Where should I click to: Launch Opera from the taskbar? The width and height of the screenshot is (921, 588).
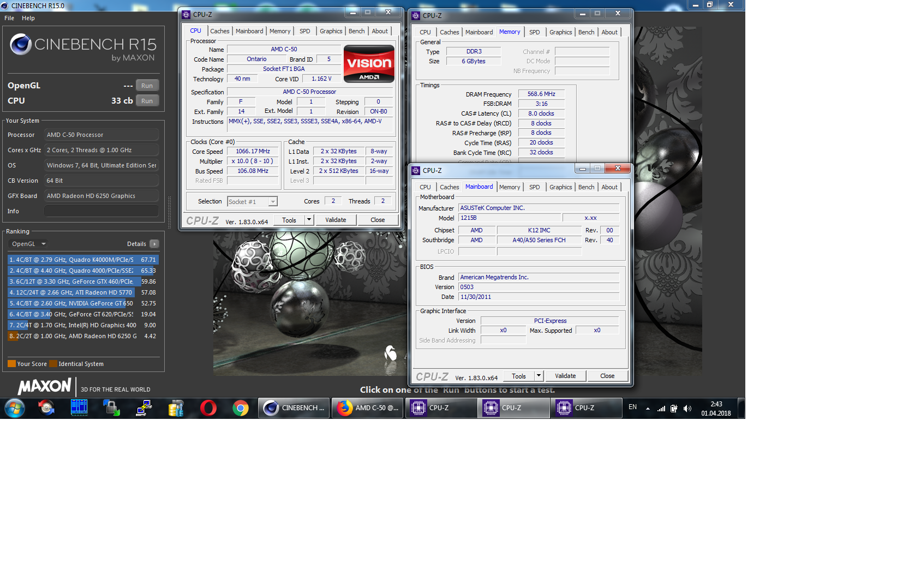tap(208, 408)
